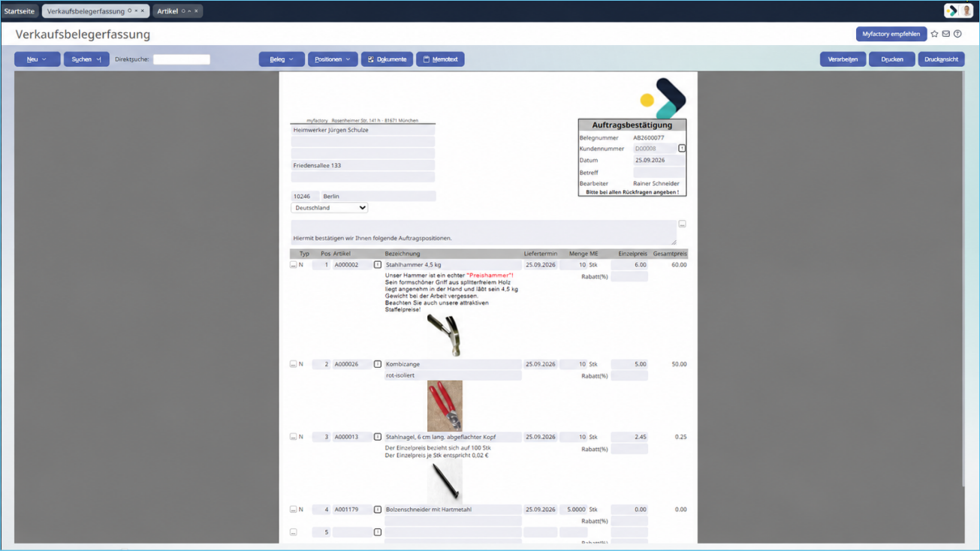
Task: Click the row menu box for position 5
Action: tap(294, 532)
